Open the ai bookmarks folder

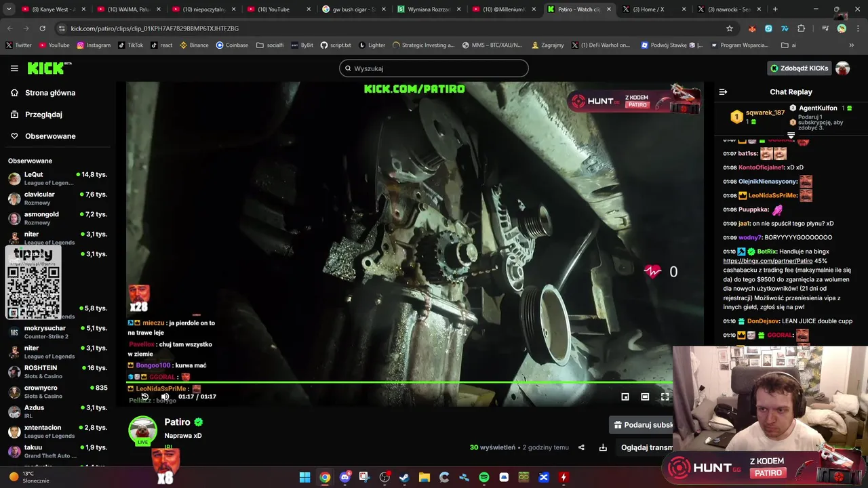[x=789, y=45]
